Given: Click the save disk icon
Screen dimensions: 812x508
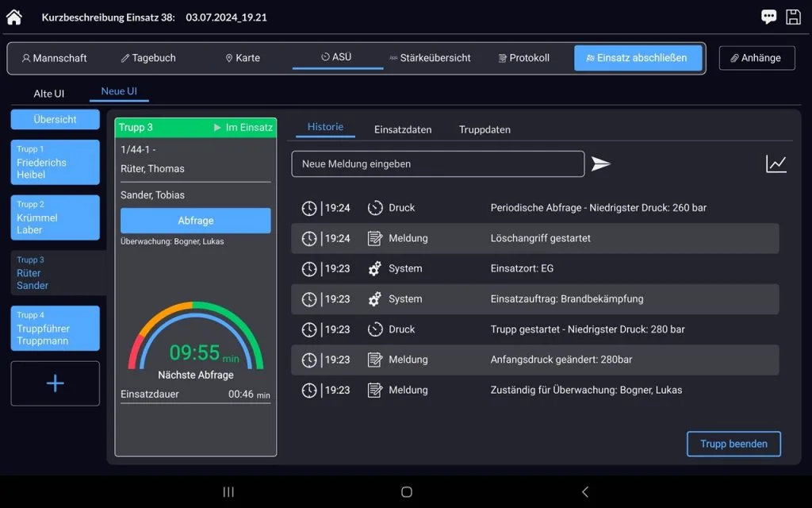Looking at the screenshot, I should pyautogui.click(x=793, y=17).
